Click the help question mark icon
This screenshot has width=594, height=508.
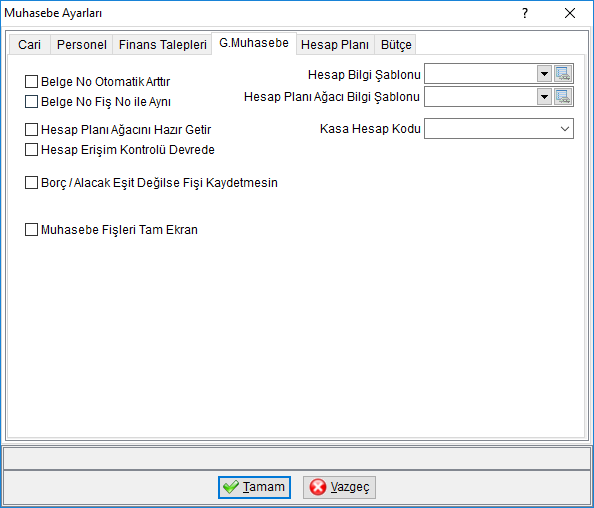point(525,13)
